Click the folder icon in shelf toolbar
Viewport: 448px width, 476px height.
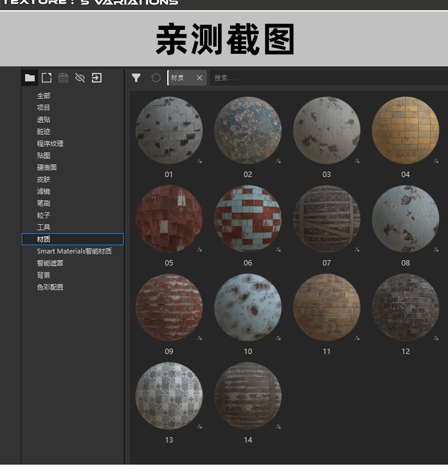click(x=29, y=78)
